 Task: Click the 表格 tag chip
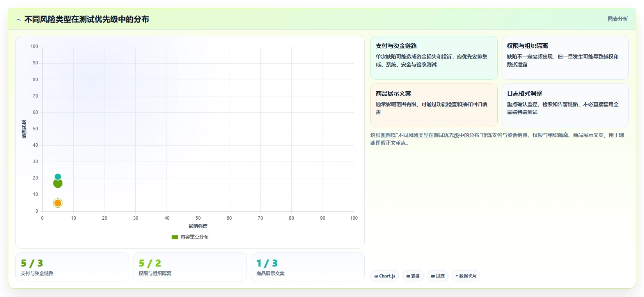(413, 276)
